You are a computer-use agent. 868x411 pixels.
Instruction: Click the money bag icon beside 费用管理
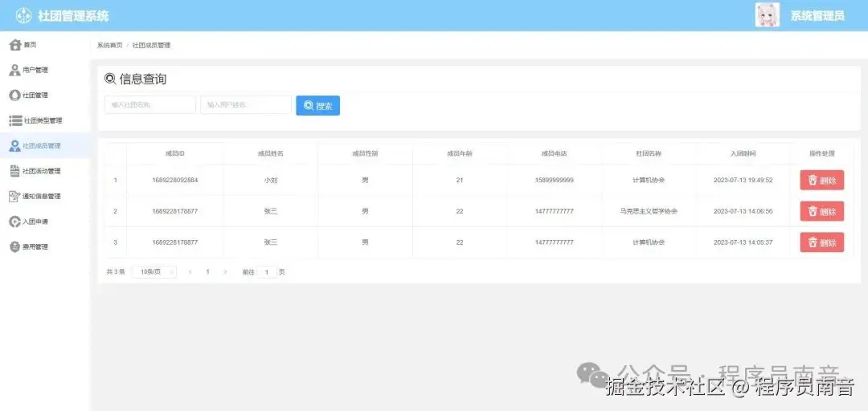(15, 246)
